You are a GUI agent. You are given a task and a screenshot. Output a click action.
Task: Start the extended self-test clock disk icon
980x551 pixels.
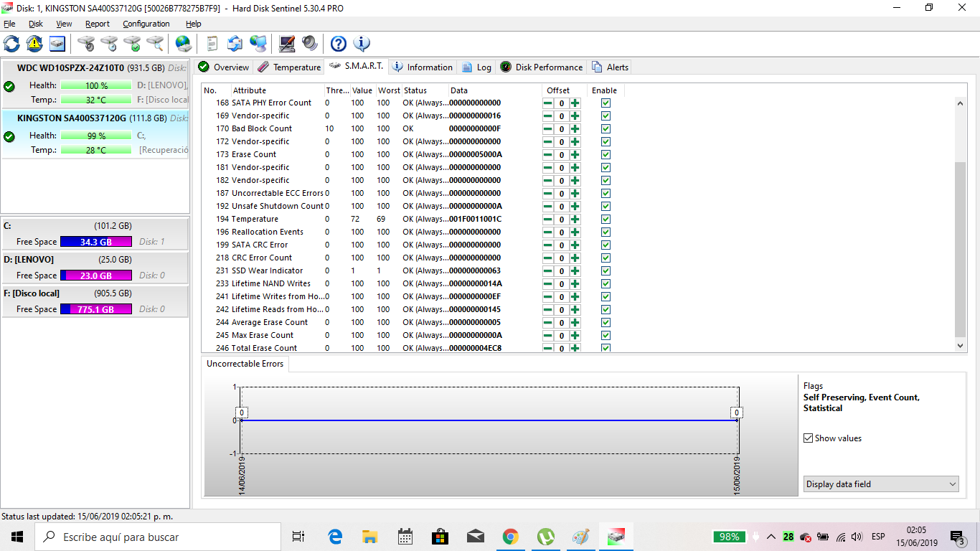(x=109, y=43)
